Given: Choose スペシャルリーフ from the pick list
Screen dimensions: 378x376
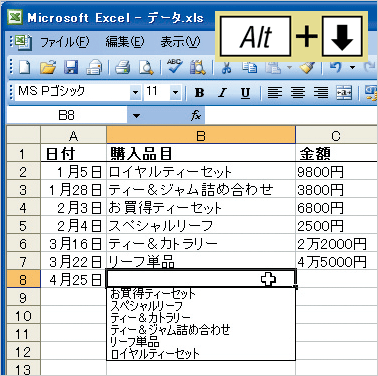Looking at the screenshot, I should (x=201, y=306).
